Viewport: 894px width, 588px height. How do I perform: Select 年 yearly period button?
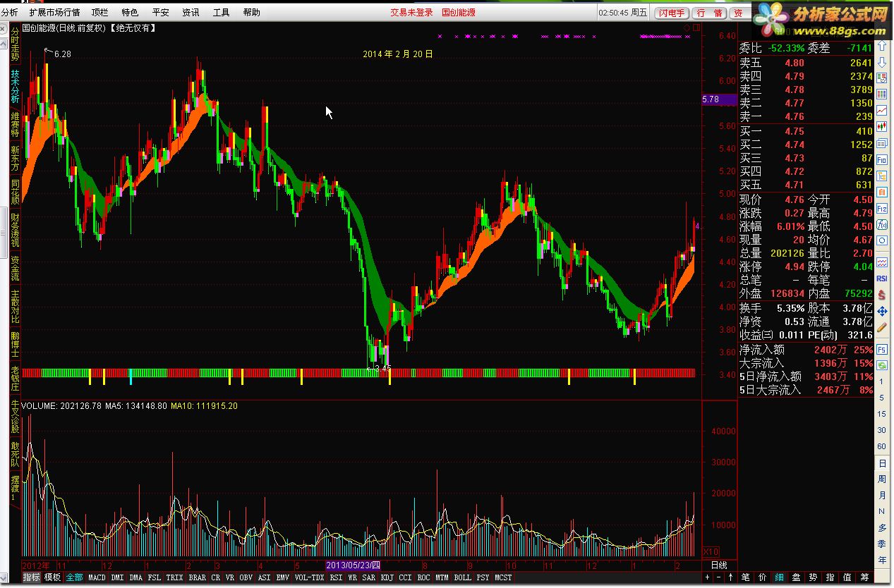882,560
